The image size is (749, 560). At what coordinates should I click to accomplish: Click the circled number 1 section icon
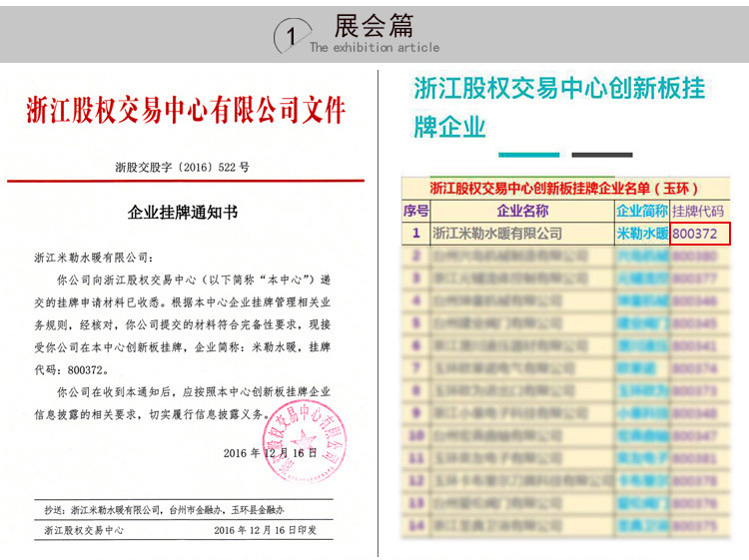point(292,36)
